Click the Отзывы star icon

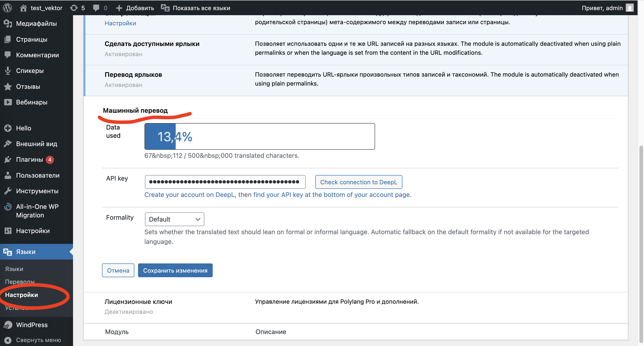pyautogui.click(x=8, y=86)
